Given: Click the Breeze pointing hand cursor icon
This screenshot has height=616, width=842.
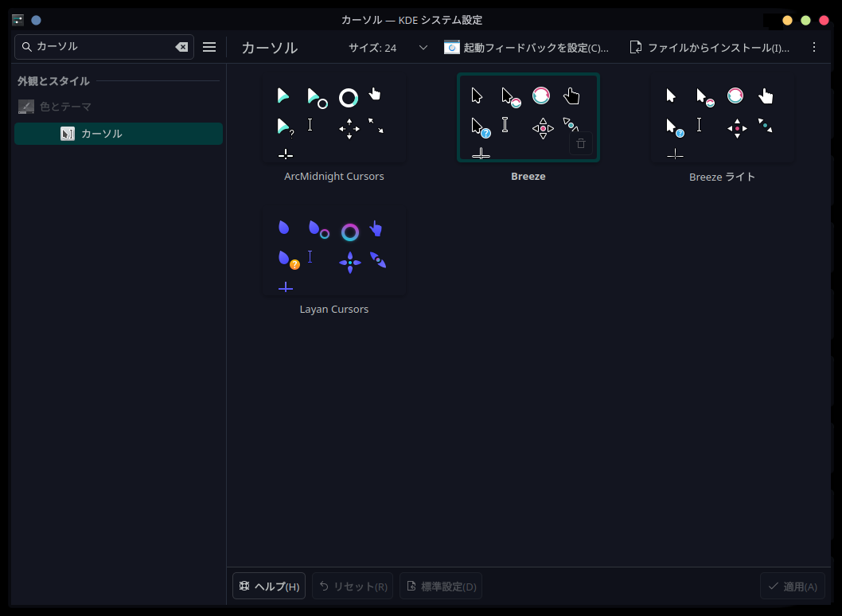Looking at the screenshot, I should click(571, 96).
